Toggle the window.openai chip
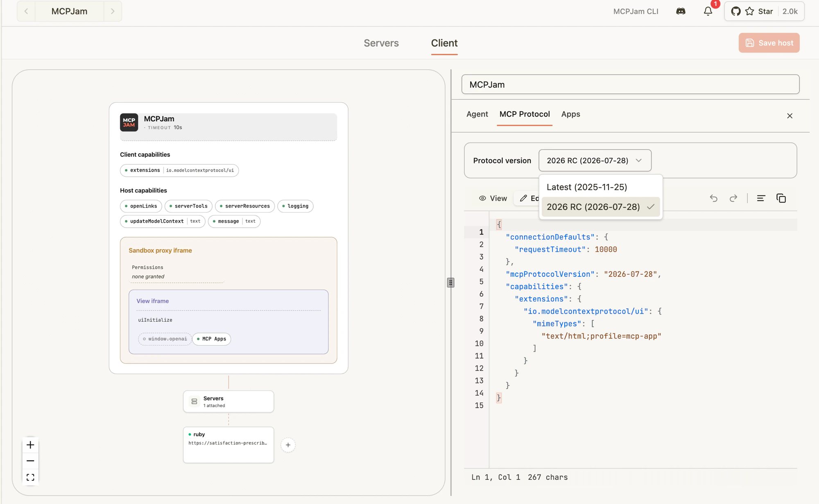This screenshot has width=819, height=504. click(165, 339)
